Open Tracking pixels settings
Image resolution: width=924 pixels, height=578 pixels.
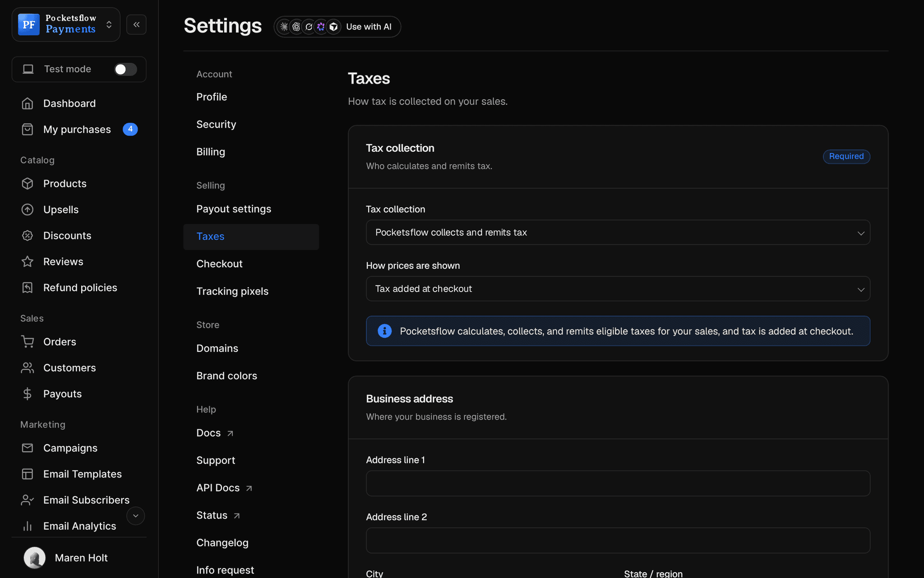click(251, 292)
